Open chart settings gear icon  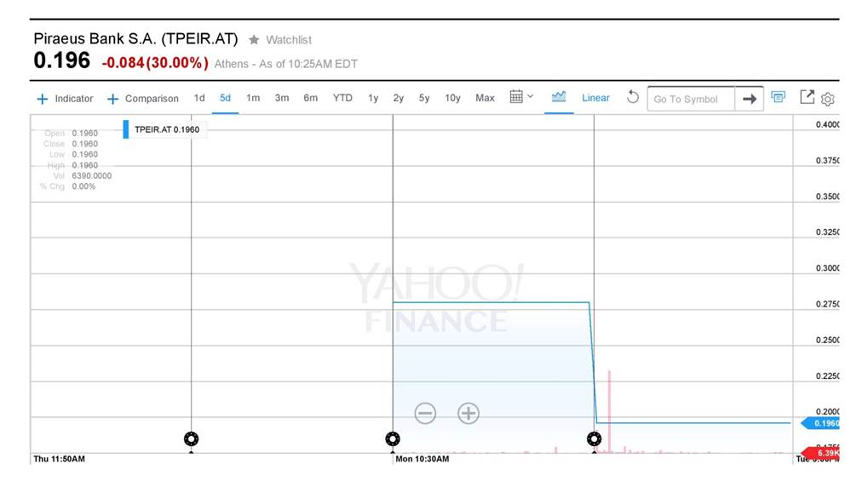[828, 99]
